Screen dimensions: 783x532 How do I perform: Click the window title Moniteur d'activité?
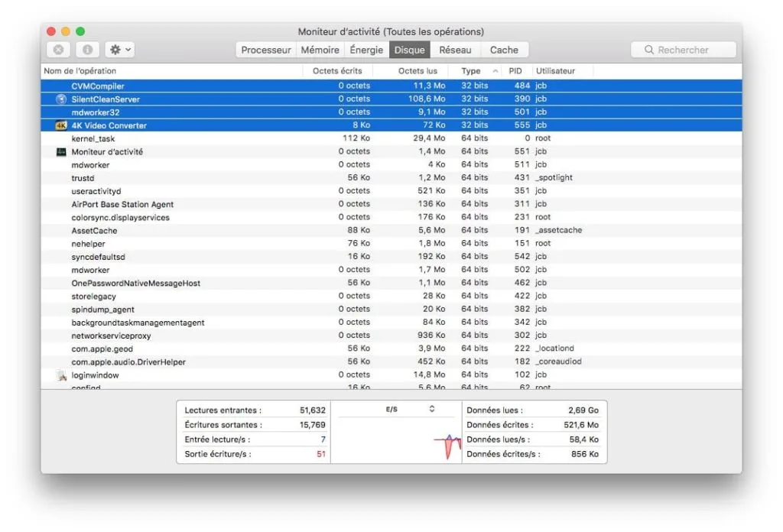(391, 31)
